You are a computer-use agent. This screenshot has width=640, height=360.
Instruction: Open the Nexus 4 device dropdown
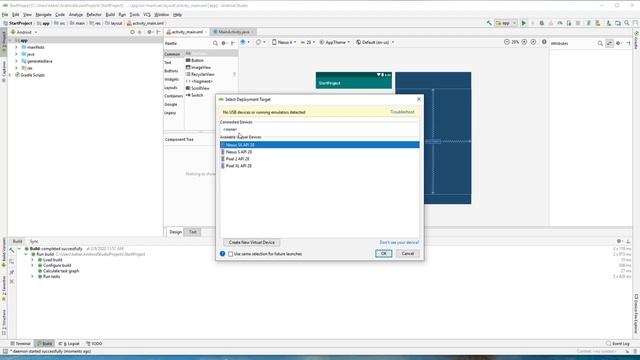point(284,42)
